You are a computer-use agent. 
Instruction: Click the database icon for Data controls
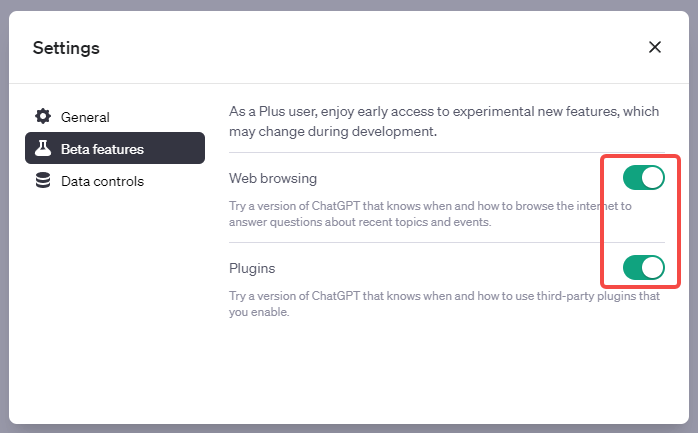[x=43, y=181]
